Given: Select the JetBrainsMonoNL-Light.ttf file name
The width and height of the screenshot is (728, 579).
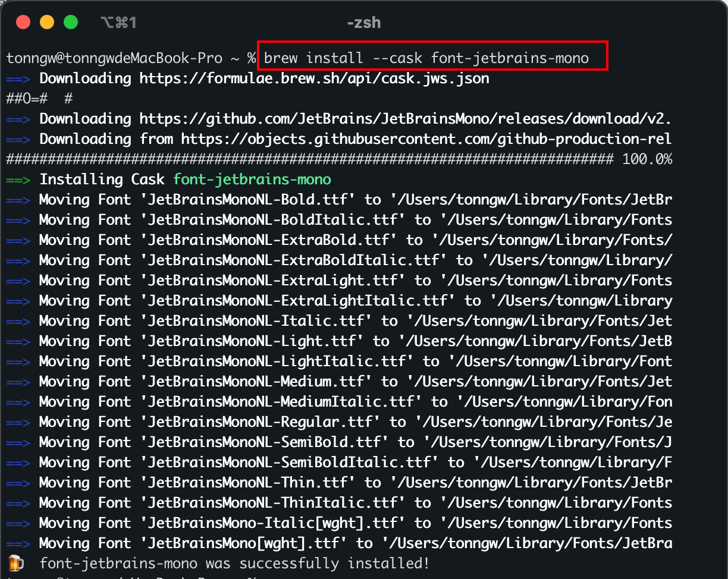Looking at the screenshot, I should click(252, 341).
